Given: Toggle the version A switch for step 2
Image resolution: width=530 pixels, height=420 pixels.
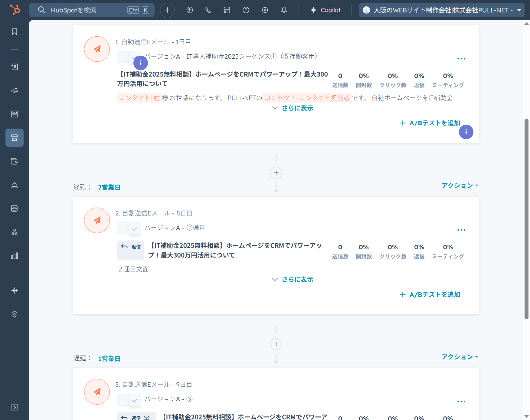Looking at the screenshot, I should click(129, 228).
